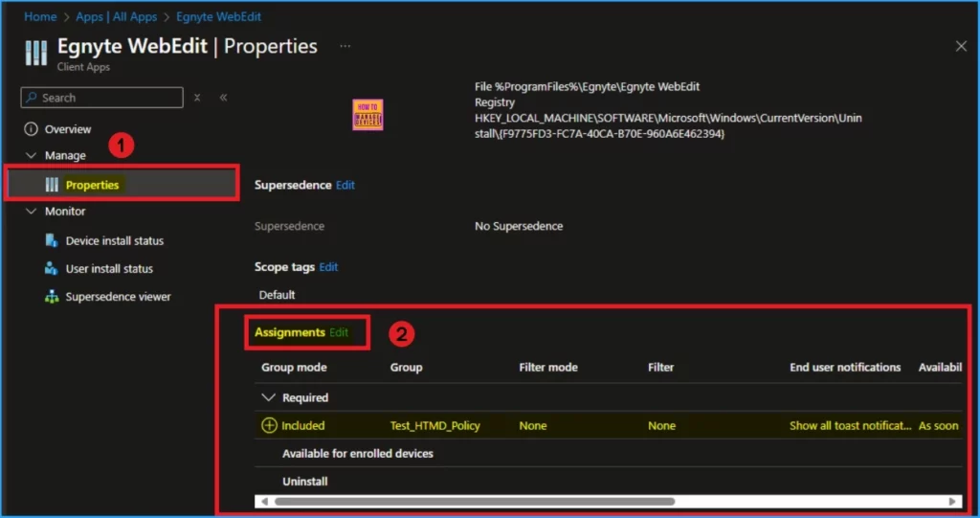Click the Overview info icon
Viewport: 980px width, 518px height.
[31, 129]
